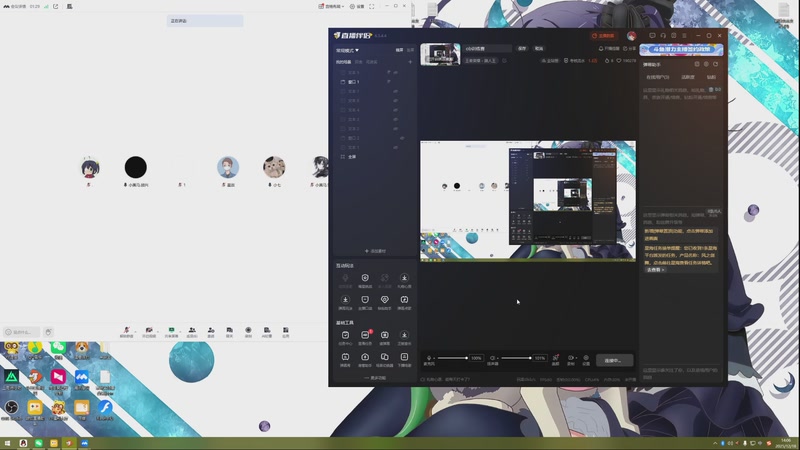Viewport: 800px width, 450px height.
Task: Switch to 横屏 landscape layout
Action: (399, 50)
